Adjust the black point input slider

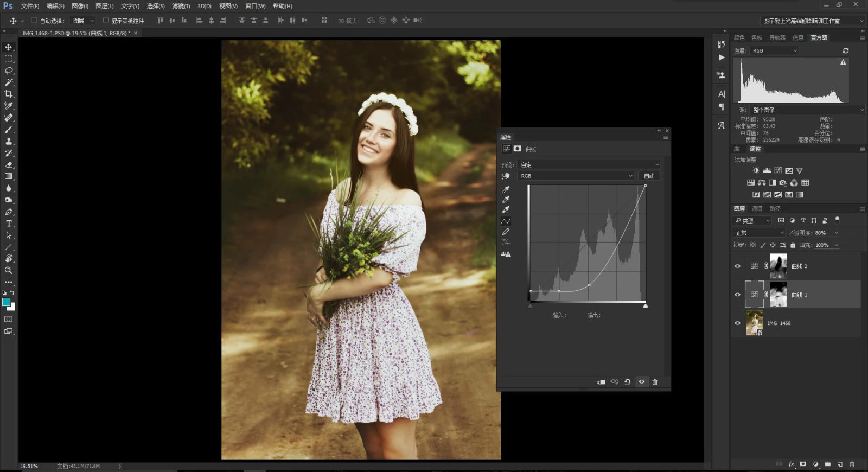(x=530, y=306)
